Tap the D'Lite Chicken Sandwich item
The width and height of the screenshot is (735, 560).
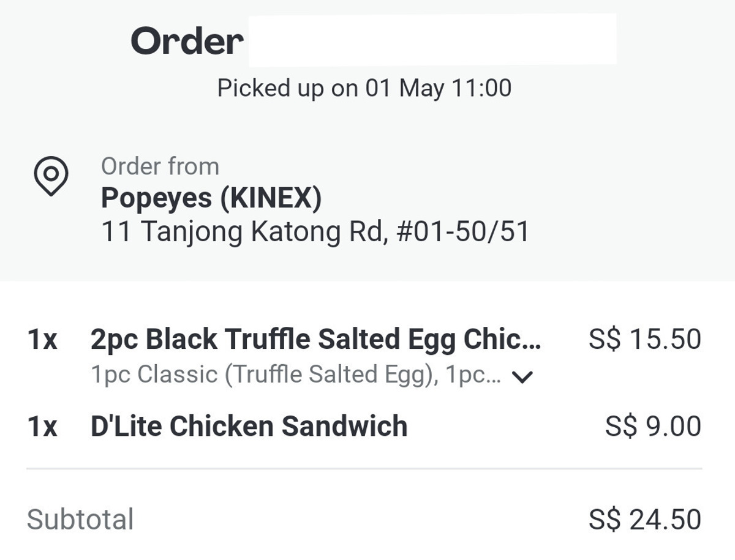[249, 426]
